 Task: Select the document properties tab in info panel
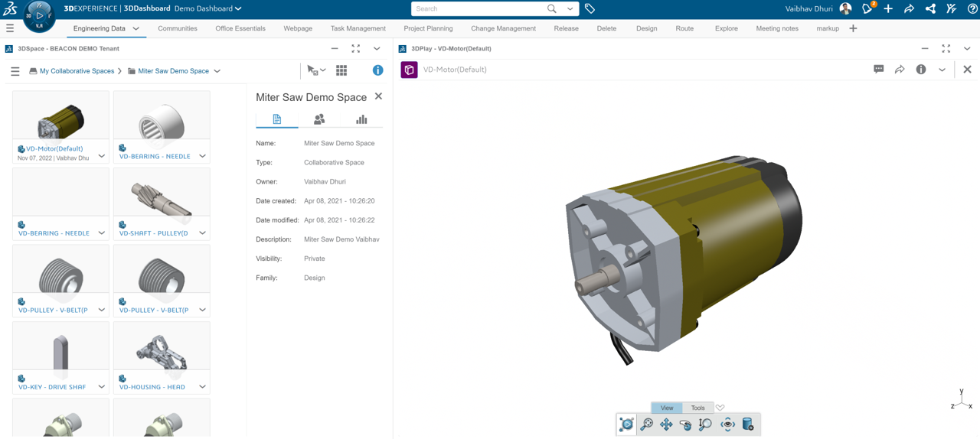277,119
